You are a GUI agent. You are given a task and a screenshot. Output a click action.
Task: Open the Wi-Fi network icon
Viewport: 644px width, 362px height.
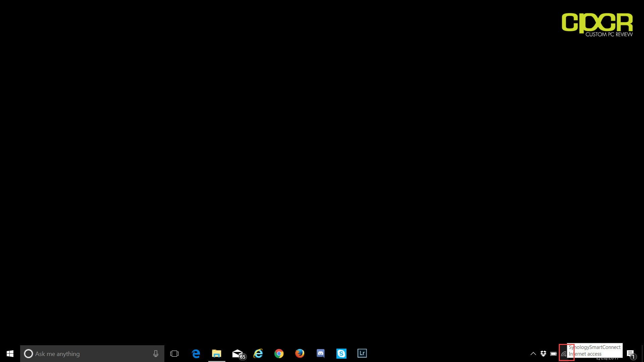click(x=564, y=354)
